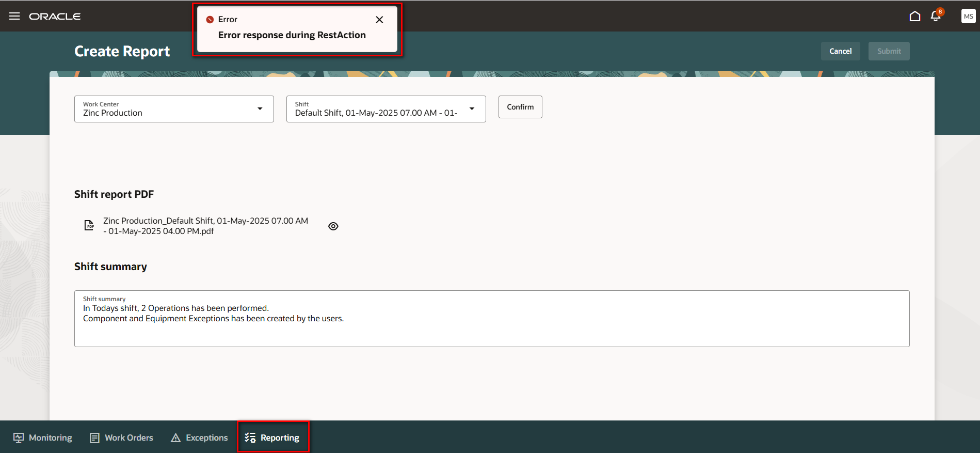The image size is (980, 453).
Task: Click the Confirm button
Action: point(520,107)
